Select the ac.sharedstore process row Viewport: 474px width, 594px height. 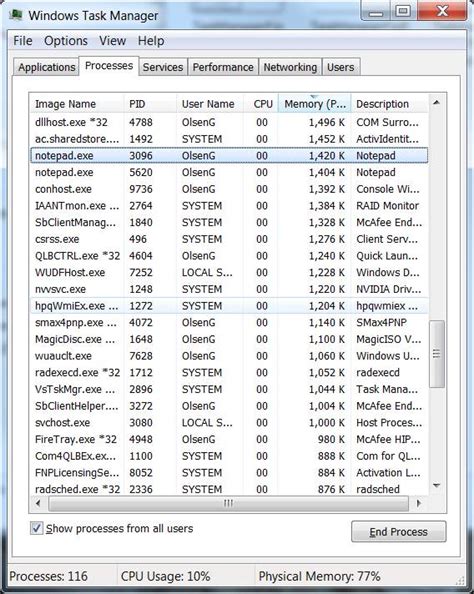(x=229, y=139)
